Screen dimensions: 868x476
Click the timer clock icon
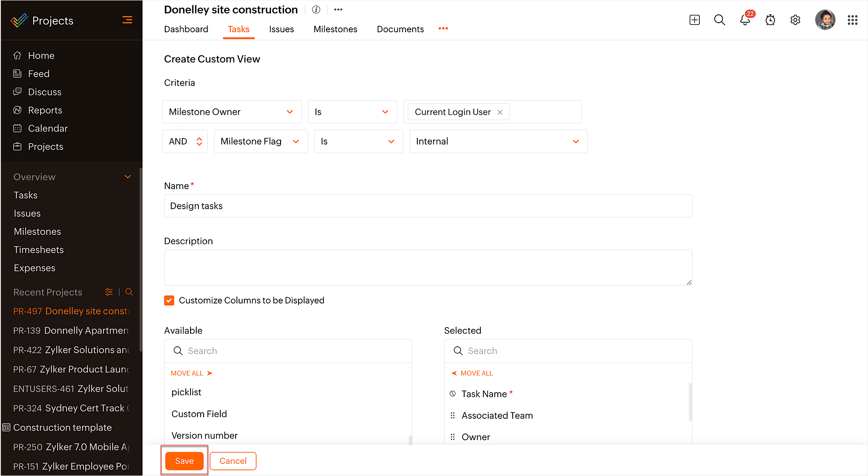(770, 20)
